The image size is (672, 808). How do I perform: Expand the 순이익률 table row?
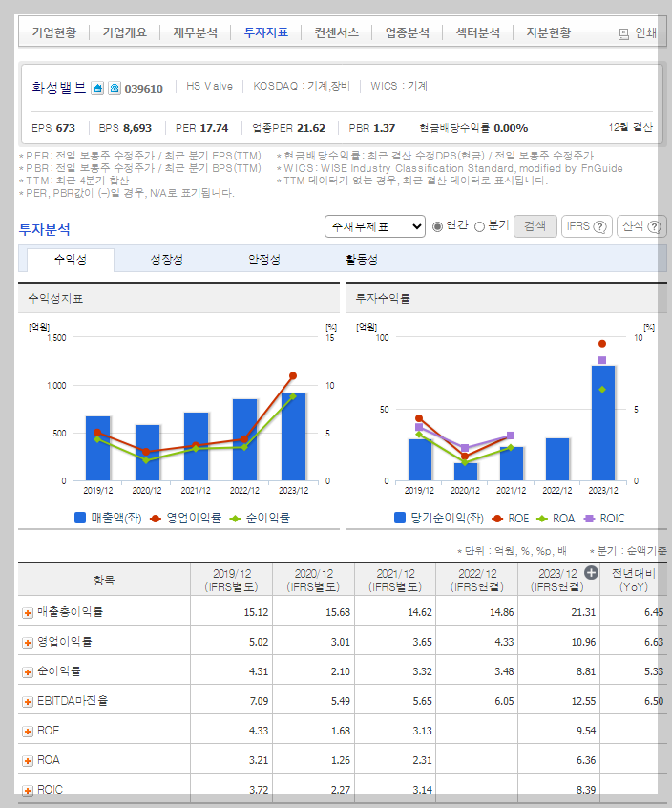point(28,672)
